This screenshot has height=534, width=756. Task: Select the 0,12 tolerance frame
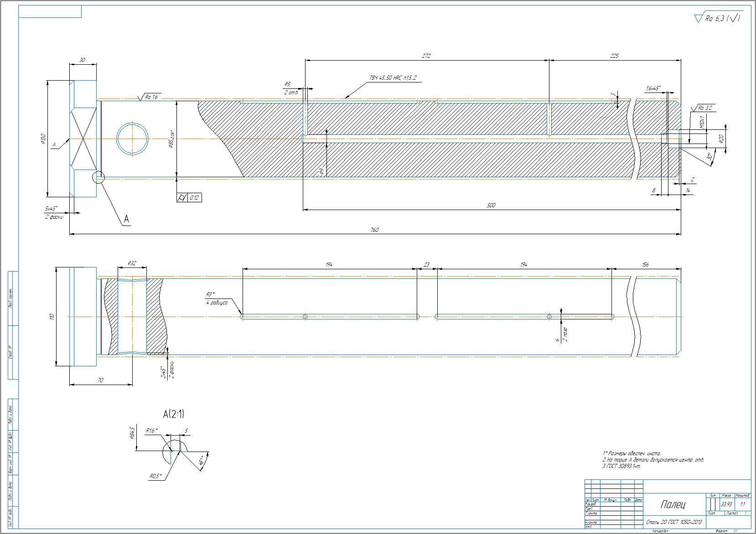coord(189,198)
